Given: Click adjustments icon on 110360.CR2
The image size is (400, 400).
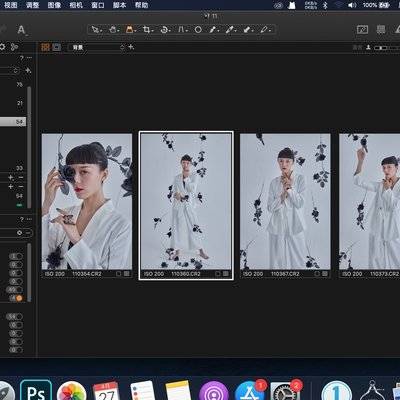Looking at the screenshot, I should [x=226, y=274].
